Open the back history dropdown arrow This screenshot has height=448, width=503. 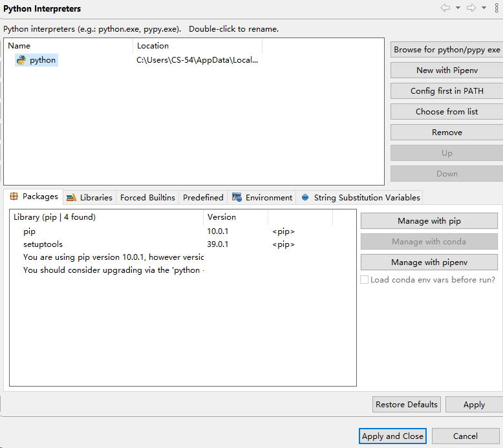tap(458, 8)
